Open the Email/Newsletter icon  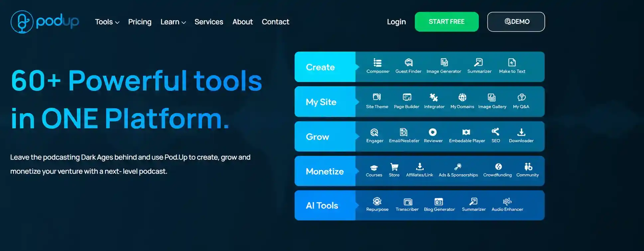click(x=404, y=132)
